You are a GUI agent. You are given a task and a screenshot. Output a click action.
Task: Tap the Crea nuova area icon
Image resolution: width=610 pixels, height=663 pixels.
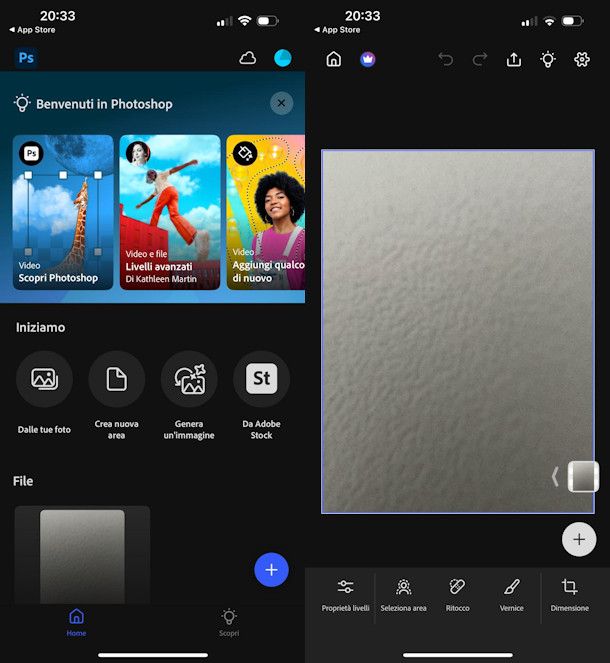click(117, 378)
